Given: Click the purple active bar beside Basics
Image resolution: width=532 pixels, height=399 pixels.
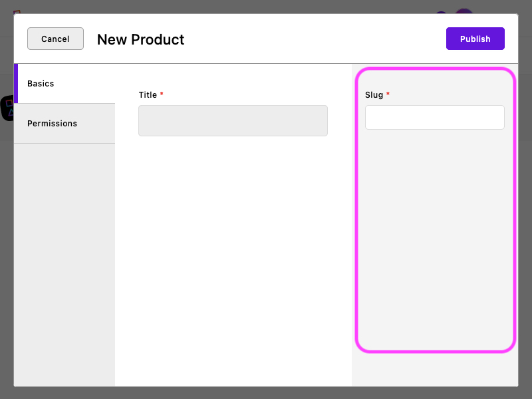Looking at the screenshot, I should (x=15, y=84).
